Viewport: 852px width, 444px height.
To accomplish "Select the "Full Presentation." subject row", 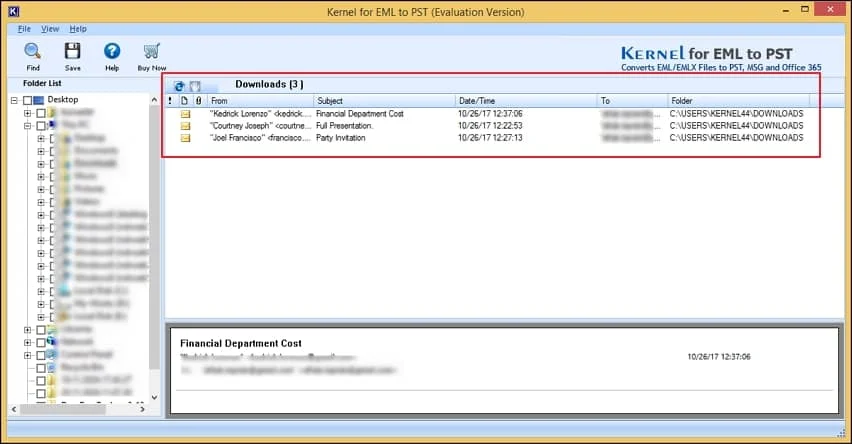I will [344, 126].
